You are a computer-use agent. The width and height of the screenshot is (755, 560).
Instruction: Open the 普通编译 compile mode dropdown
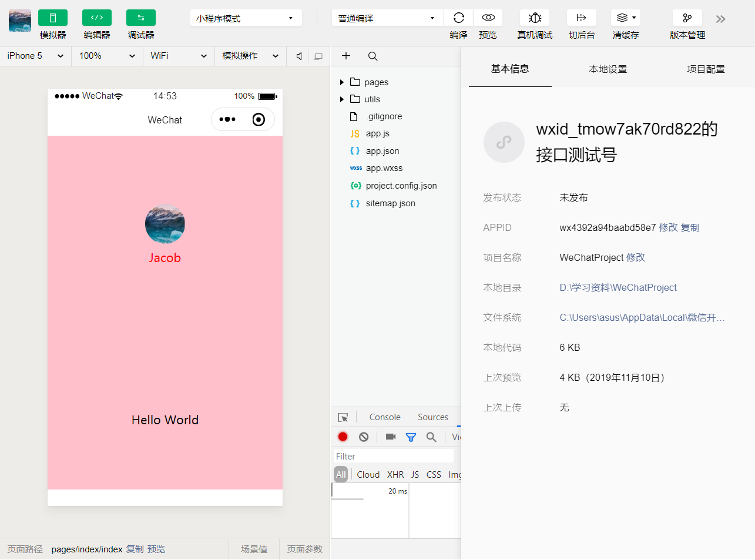coord(387,18)
